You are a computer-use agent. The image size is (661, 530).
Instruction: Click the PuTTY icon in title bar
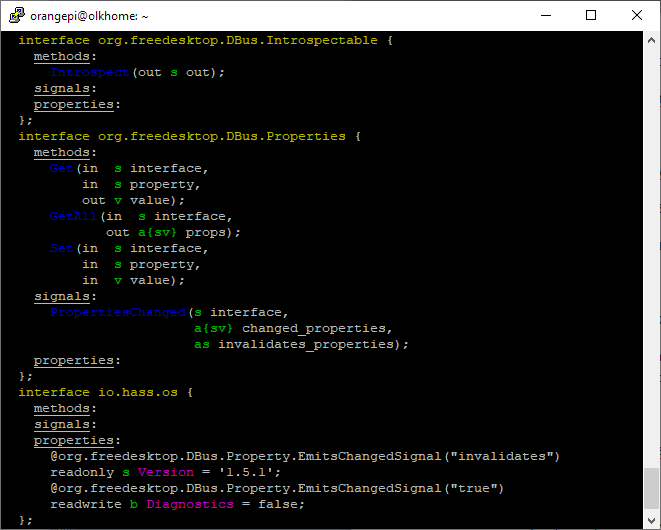(16, 15)
